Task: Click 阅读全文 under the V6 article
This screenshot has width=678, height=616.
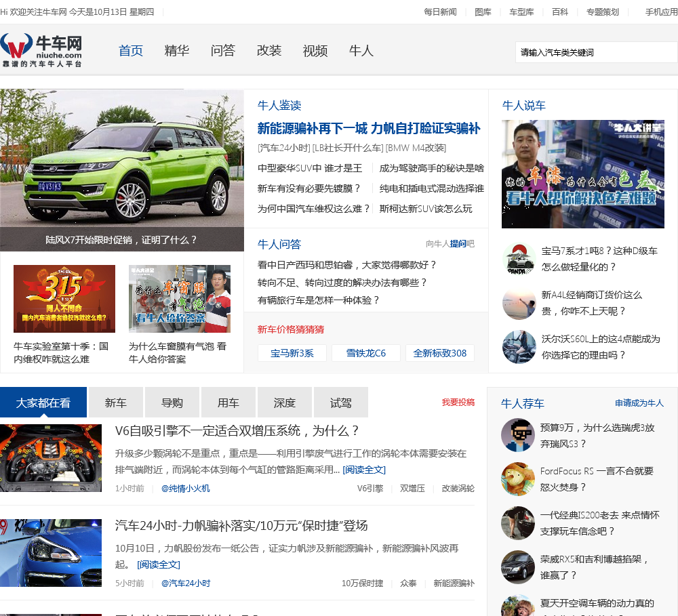Action: click(364, 470)
